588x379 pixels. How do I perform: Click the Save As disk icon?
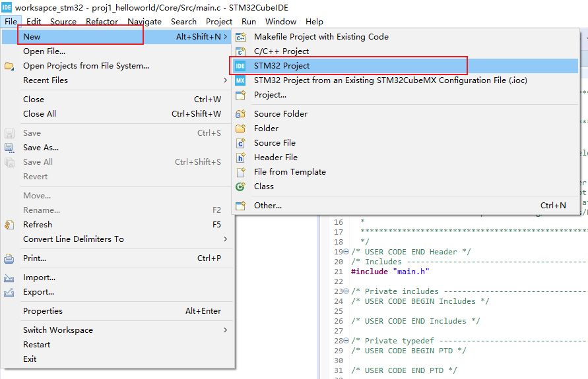pyautogui.click(x=9, y=148)
